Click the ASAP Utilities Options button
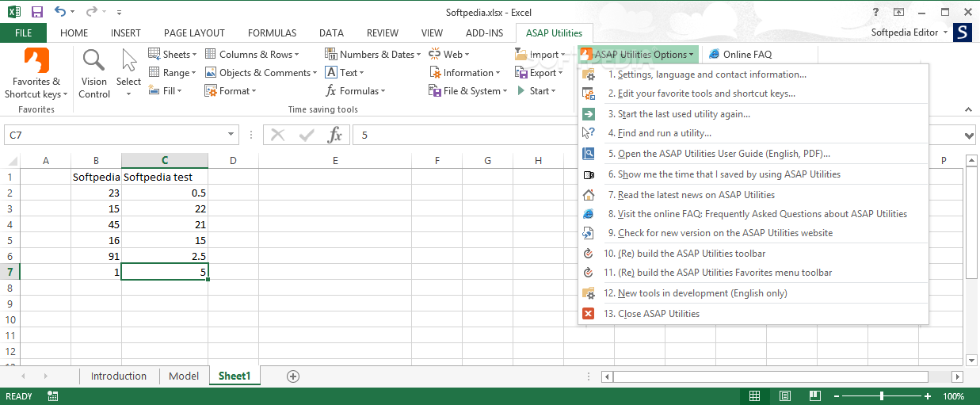Viewport: 980px width, 405px height. pos(638,55)
